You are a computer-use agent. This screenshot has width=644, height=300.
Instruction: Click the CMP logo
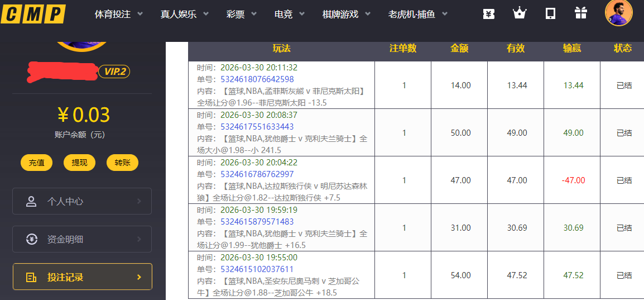[x=33, y=15]
